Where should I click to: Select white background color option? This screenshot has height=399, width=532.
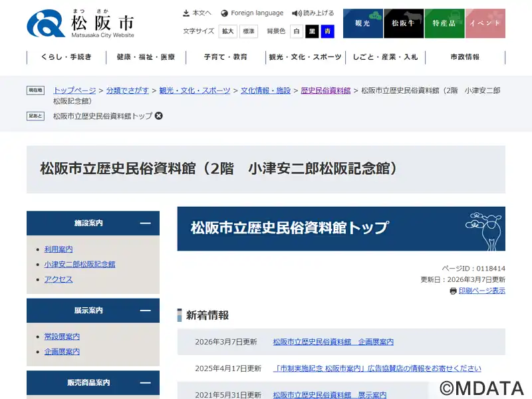[297, 31]
